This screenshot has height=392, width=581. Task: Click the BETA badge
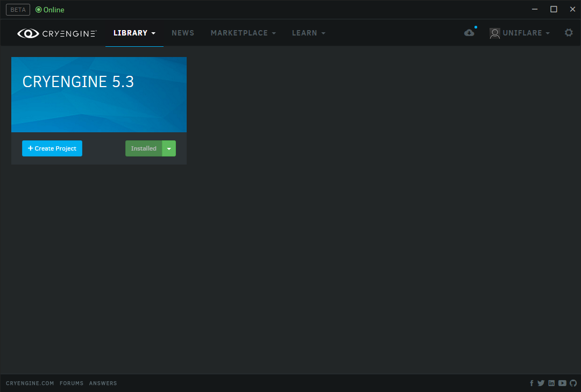[18, 10]
